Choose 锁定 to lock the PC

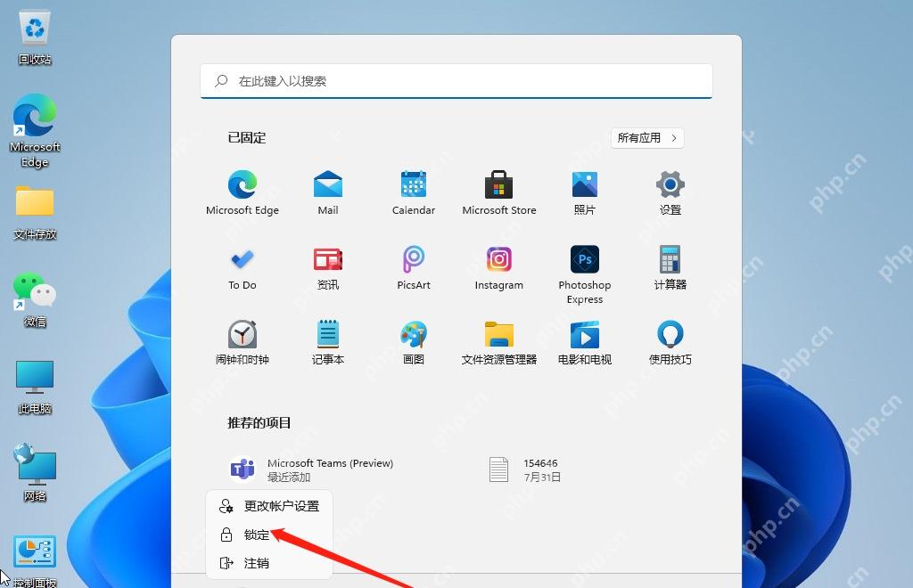[x=269, y=535]
